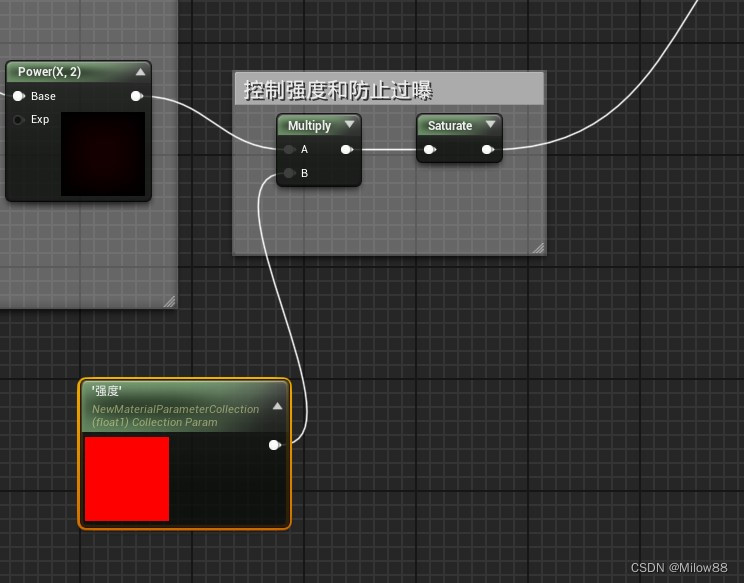The height and width of the screenshot is (583, 744).
Task: Click the '强度' Collection Param output pin
Action: [x=275, y=445]
